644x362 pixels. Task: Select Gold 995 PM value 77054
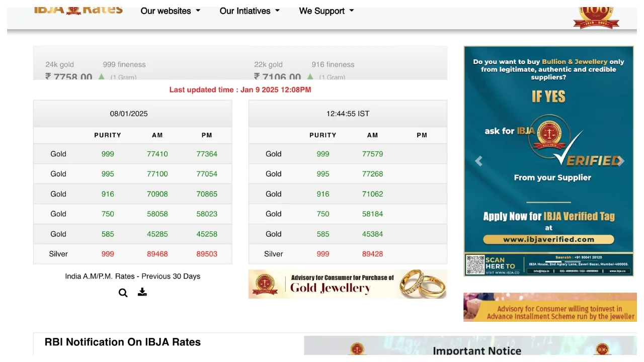point(207,174)
